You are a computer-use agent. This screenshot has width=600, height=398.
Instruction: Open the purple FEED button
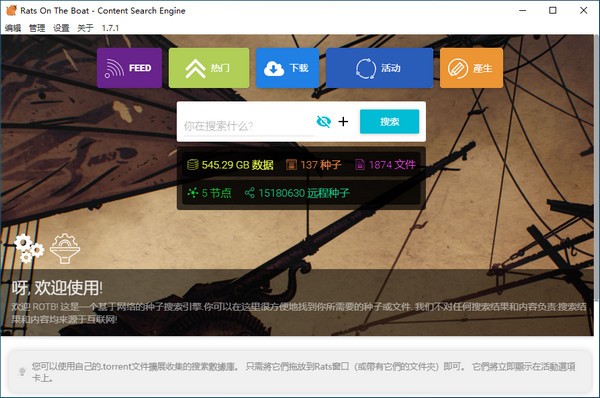(x=129, y=68)
